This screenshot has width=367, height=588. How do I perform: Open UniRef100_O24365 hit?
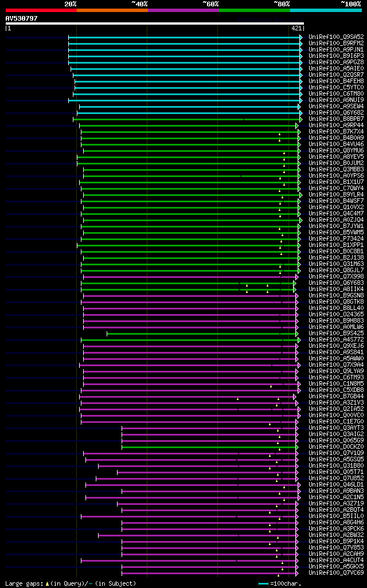[336, 314]
